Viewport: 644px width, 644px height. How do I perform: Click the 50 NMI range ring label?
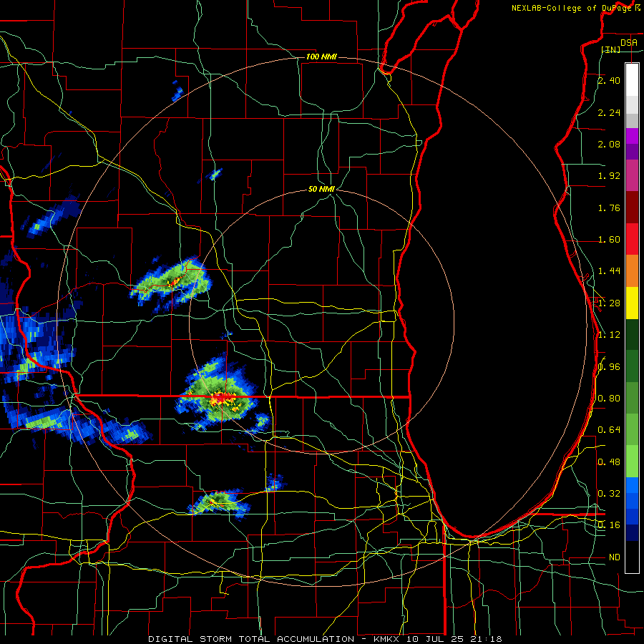(321, 190)
